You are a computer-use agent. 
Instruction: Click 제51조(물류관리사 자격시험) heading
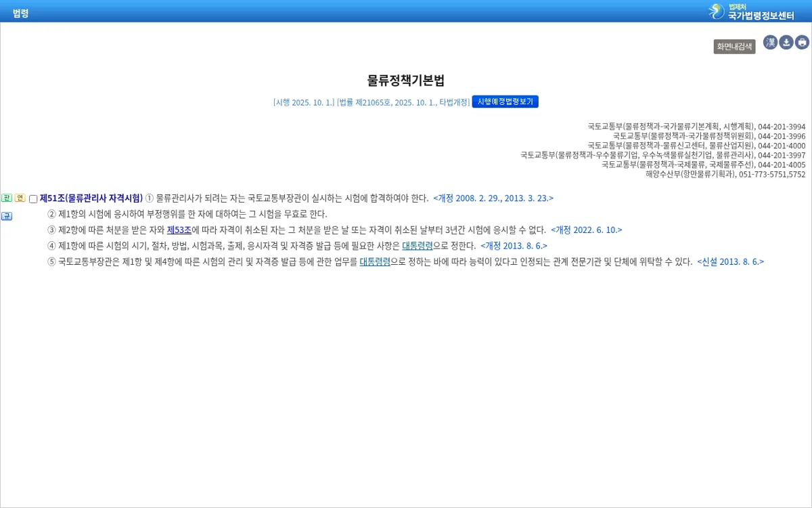tap(91, 198)
